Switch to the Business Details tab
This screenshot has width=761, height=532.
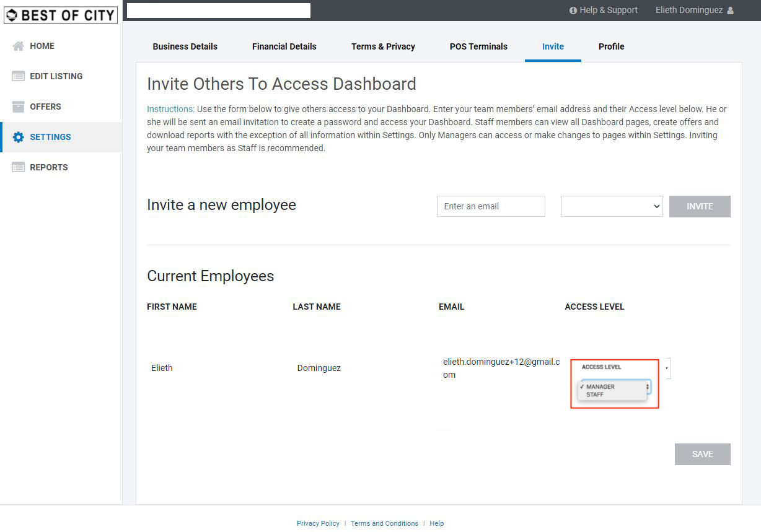[185, 46]
